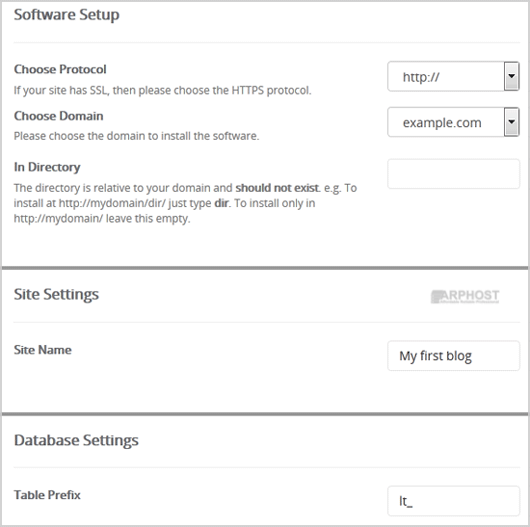
Task: Click the SSL HTTPS protocol hint text
Action: (162, 90)
